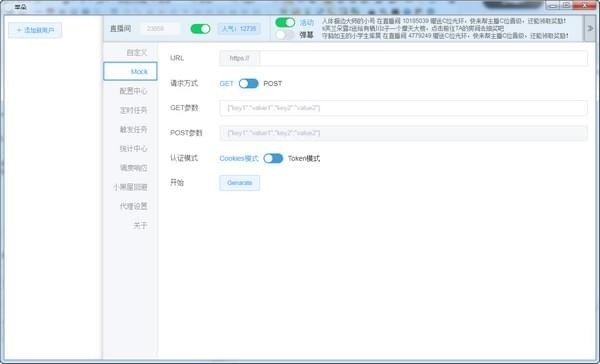This screenshot has height=364, width=600.
Task: Click the live room number input field
Action: [x=160, y=29]
